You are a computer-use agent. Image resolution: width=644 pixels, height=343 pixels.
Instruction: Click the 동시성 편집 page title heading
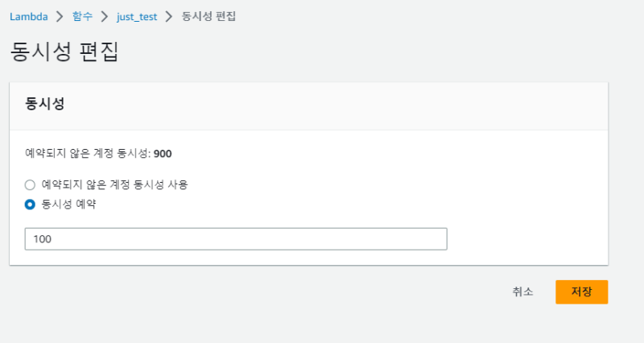[64, 52]
